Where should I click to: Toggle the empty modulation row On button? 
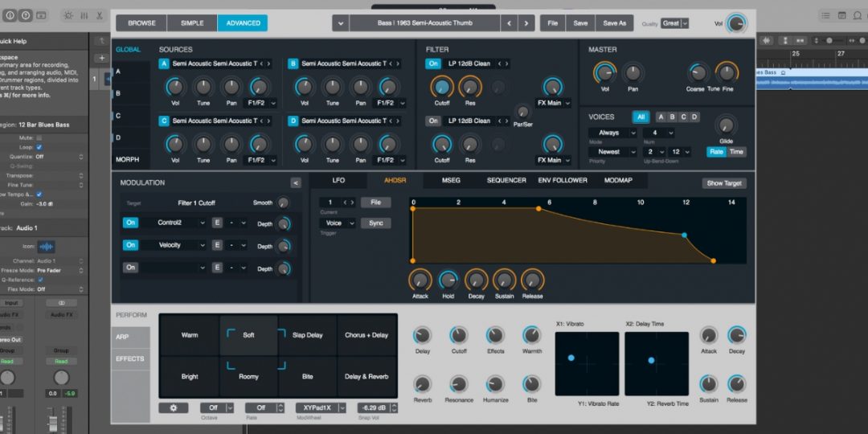[x=130, y=268]
